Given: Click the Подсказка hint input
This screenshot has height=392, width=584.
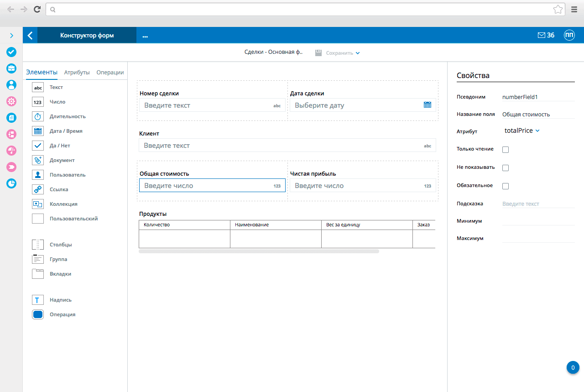Looking at the screenshot, I should pos(538,204).
